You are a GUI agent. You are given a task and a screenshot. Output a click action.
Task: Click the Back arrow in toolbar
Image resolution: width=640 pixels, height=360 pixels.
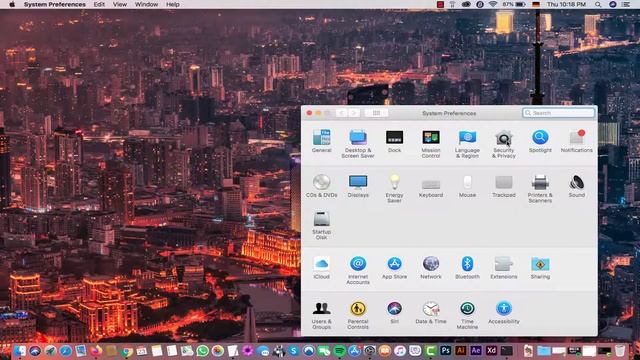coord(342,113)
